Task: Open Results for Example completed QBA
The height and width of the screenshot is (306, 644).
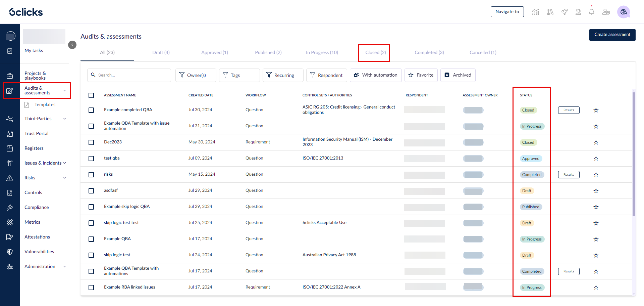Action: (x=569, y=110)
